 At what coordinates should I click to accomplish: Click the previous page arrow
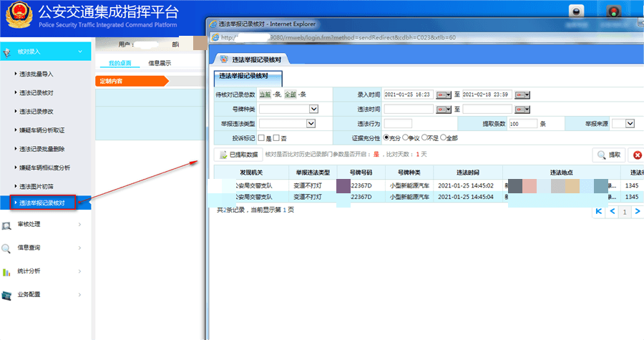coord(612,212)
